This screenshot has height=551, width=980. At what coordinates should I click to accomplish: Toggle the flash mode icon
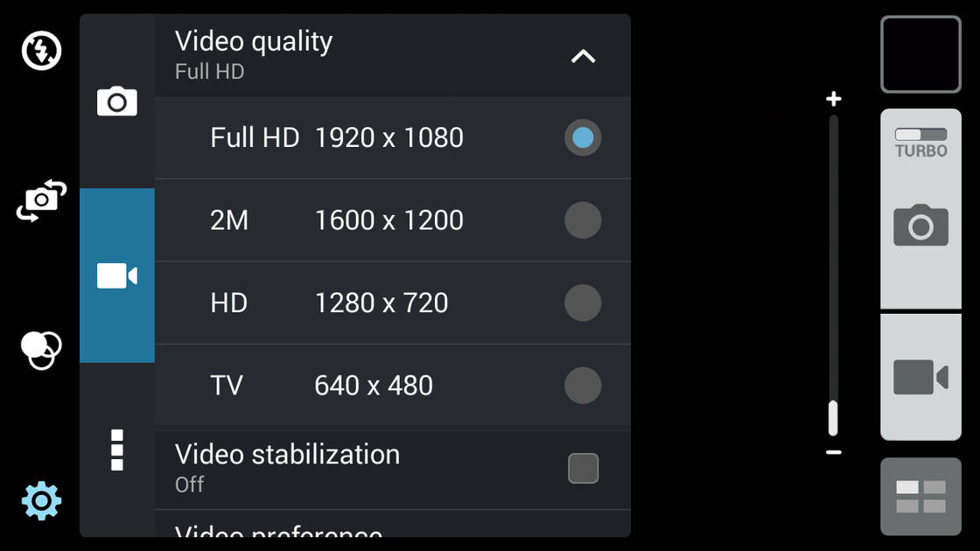coord(40,51)
